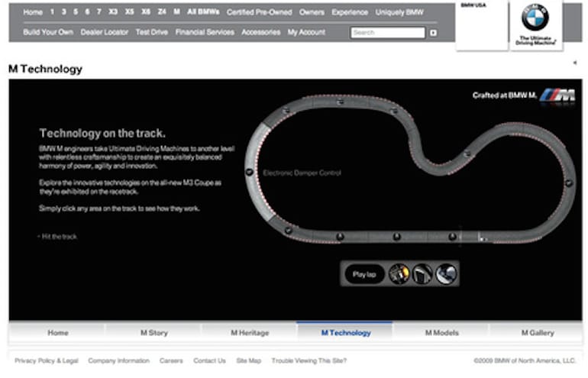The width and height of the screenshot is (588, 378).
Task: Submit search with the arrow button
Action: tap(433, 33)
